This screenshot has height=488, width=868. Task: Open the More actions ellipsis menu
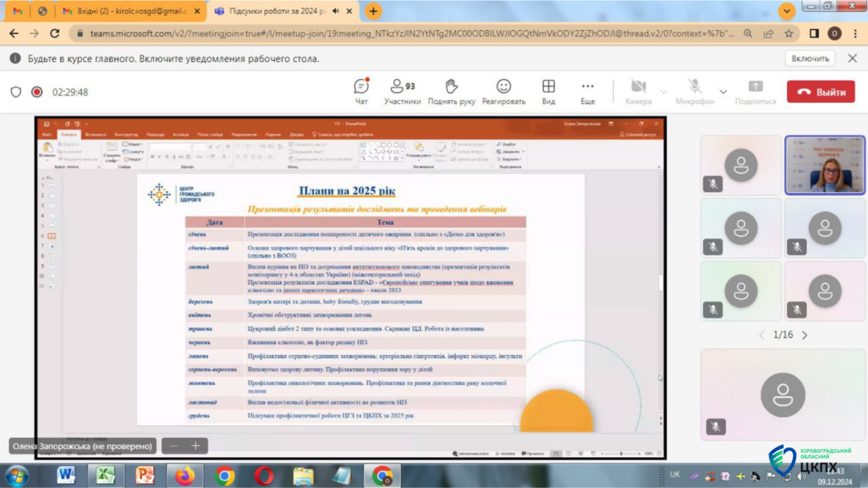pos(588,92)
